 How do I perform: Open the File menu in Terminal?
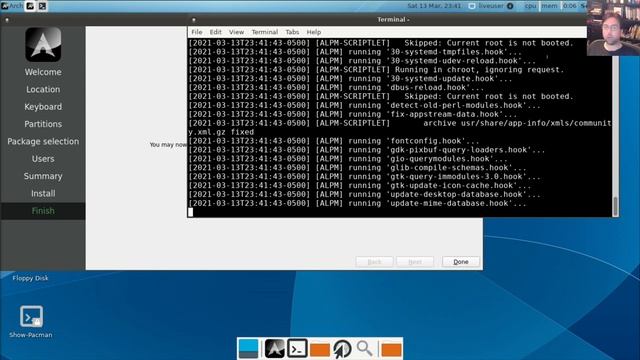(x=197, y=32)
